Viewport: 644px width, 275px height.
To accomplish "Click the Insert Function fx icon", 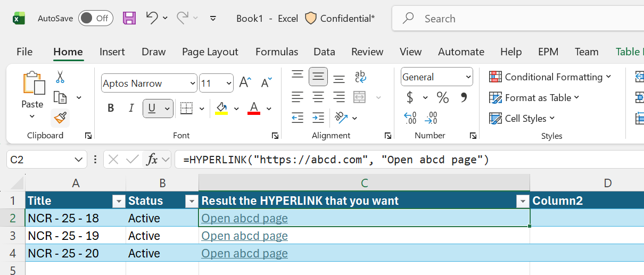I will [152, 159].
